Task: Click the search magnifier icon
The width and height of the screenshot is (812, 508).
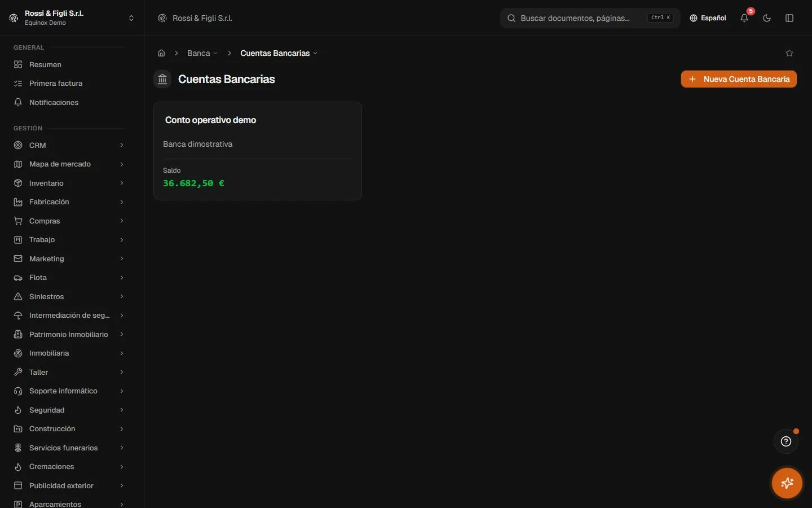Action: click(511, 18)
